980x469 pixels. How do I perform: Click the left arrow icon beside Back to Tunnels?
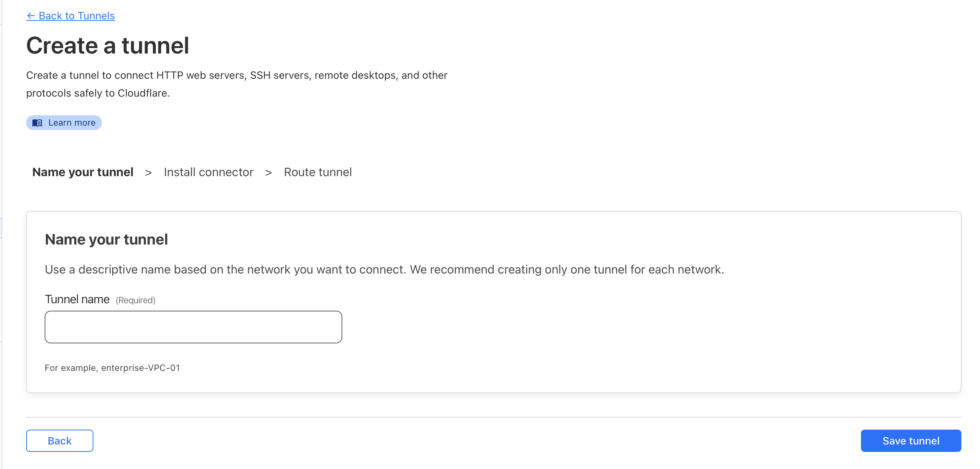pyautogui.click(x=31, y=16)
